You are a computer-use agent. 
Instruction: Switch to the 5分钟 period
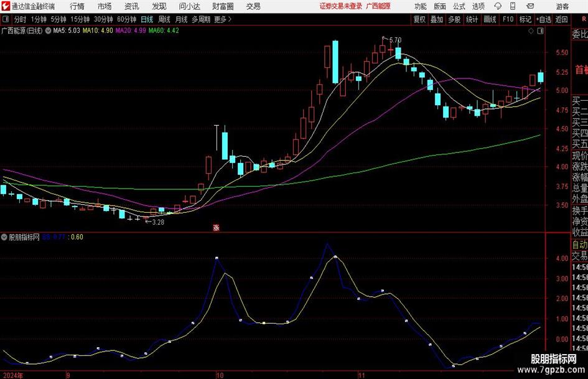(x=58, y=19)
